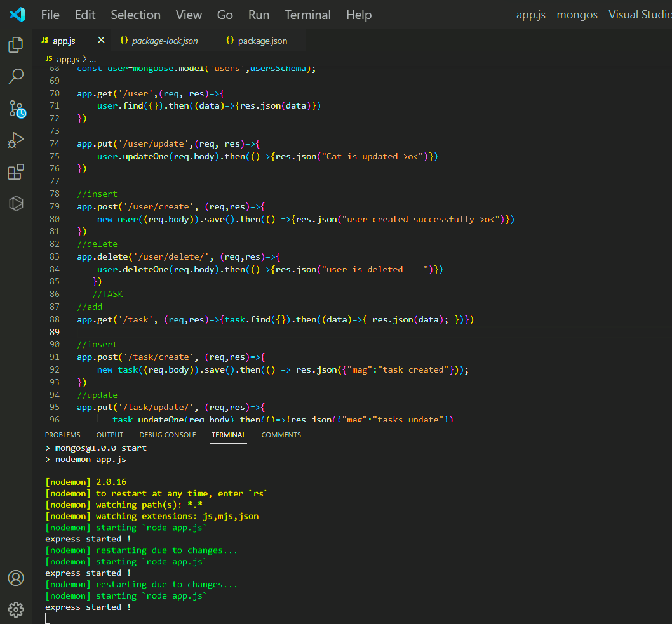The height and width of the screenshot is (624, 672).
Task: Open the Selection menu
Action: pos(135,15)
